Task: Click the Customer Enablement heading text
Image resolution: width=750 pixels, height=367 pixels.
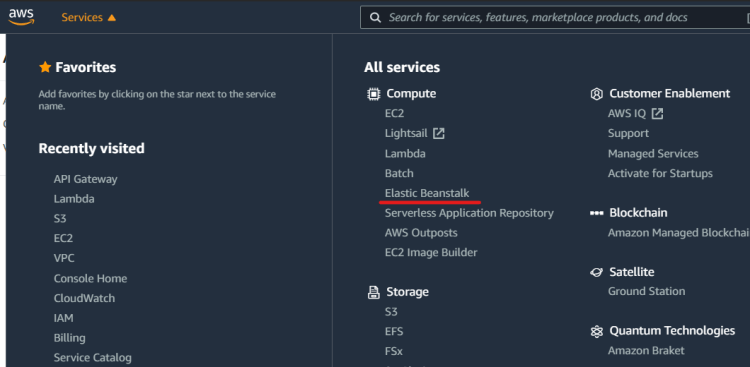Action: [x=670, y=93]
